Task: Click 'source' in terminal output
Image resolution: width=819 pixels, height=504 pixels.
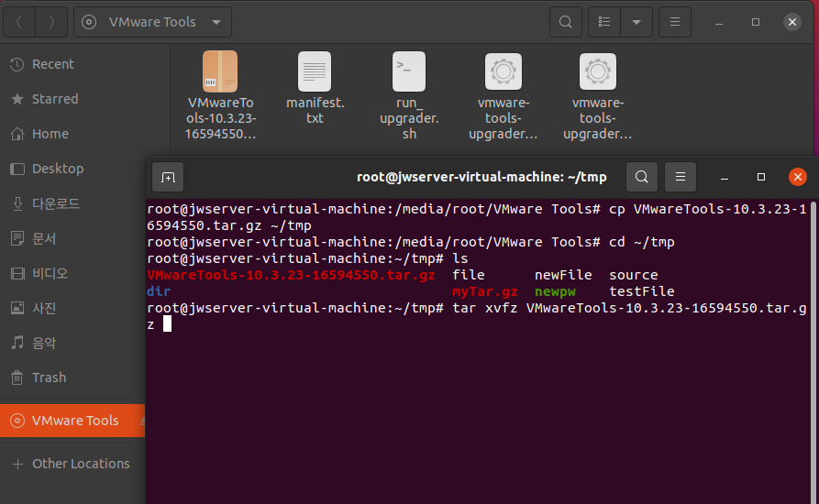Action: coord(634,275)
